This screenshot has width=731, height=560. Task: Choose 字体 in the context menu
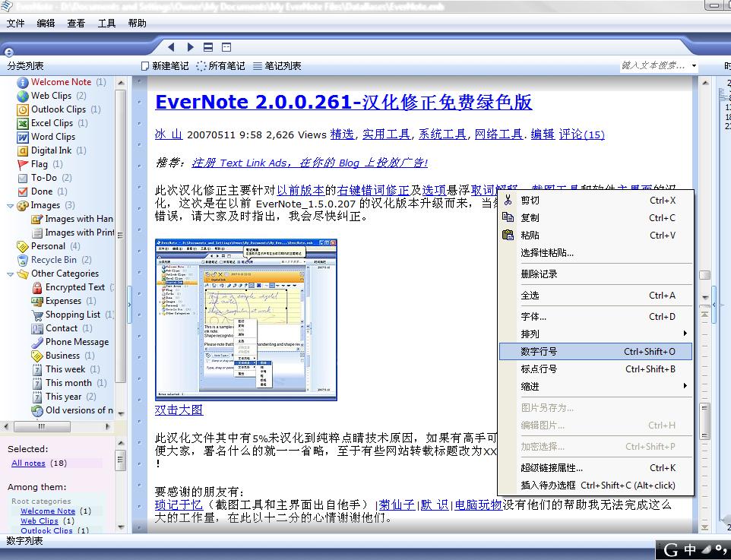(595, 317)
